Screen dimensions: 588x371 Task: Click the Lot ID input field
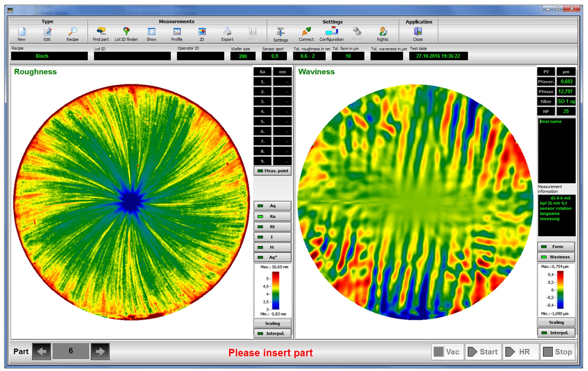pos(132,56)
